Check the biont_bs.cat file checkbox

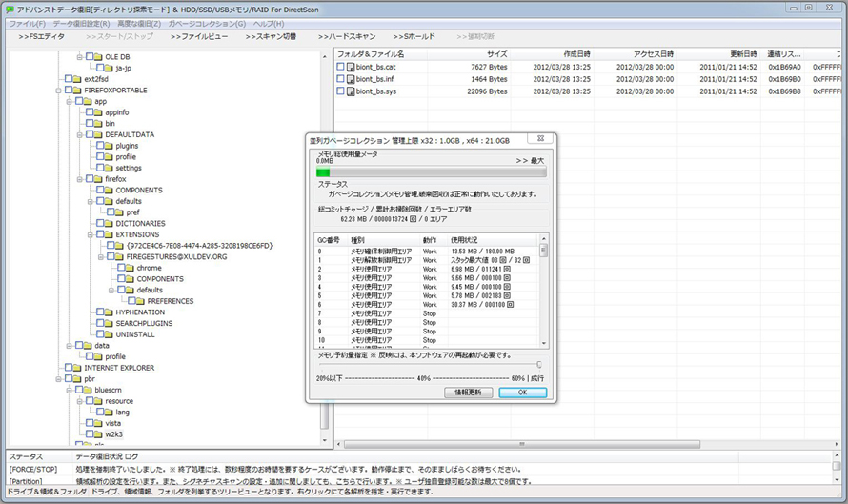click(340, 67)
